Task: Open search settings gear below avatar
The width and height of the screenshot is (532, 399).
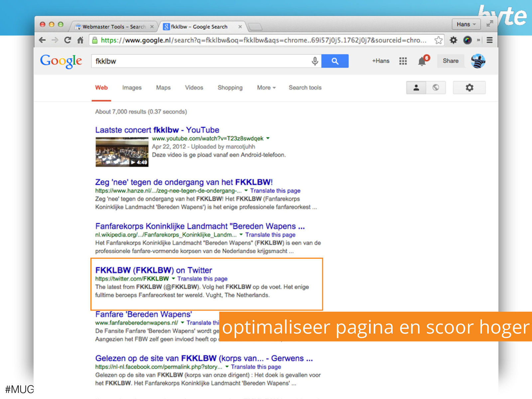Action: pyautogui.click(x=469, y=88)
